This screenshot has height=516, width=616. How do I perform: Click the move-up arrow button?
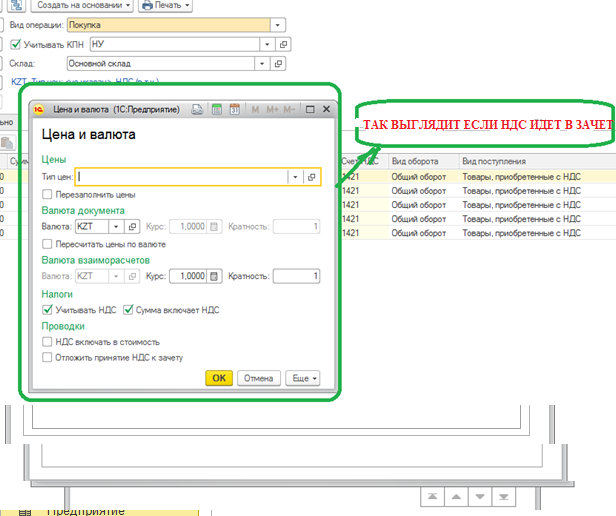point(457,497)
